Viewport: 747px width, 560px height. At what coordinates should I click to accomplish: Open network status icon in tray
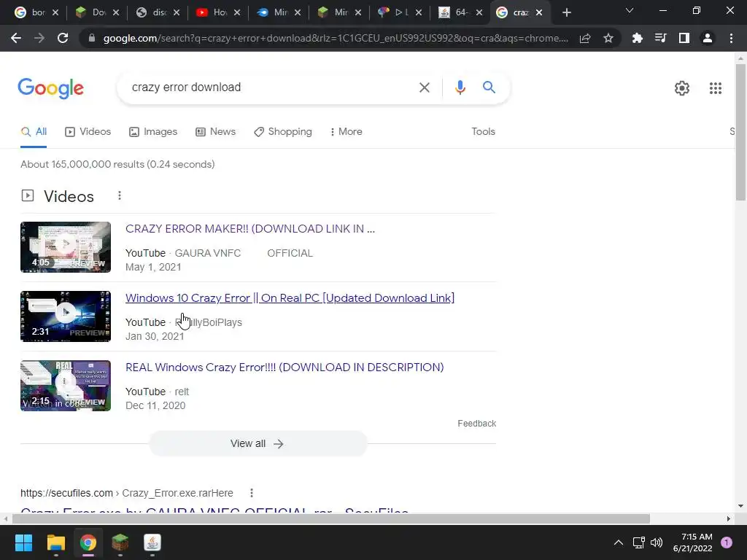tap(638, 542)
